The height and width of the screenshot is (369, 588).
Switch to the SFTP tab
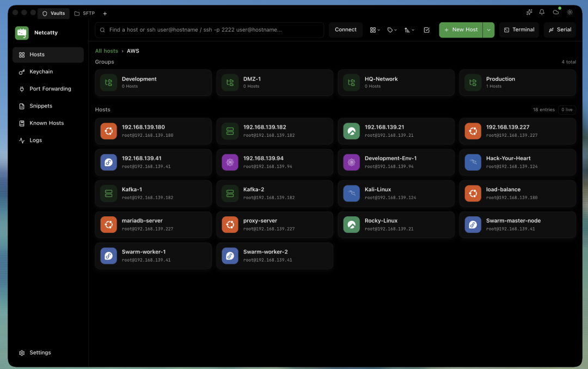coord(85,13)
